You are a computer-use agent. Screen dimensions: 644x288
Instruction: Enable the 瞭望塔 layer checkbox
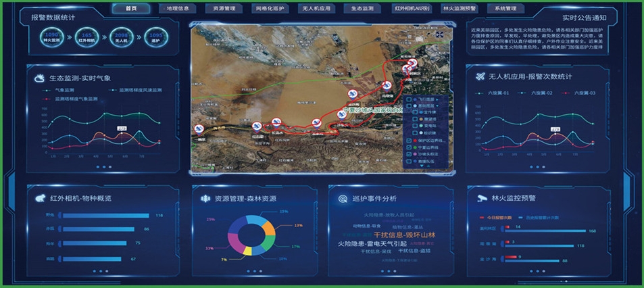(415, 119)
